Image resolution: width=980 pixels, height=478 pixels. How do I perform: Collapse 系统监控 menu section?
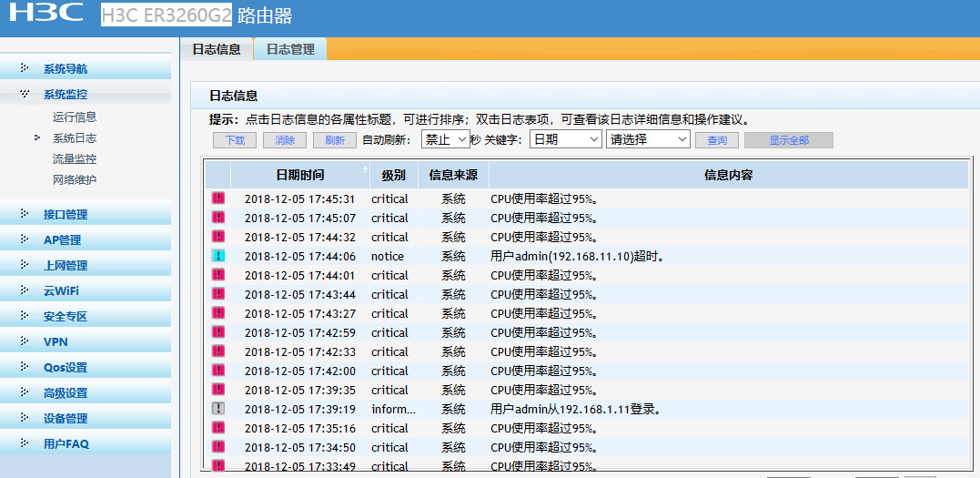(x=86, y=95)
